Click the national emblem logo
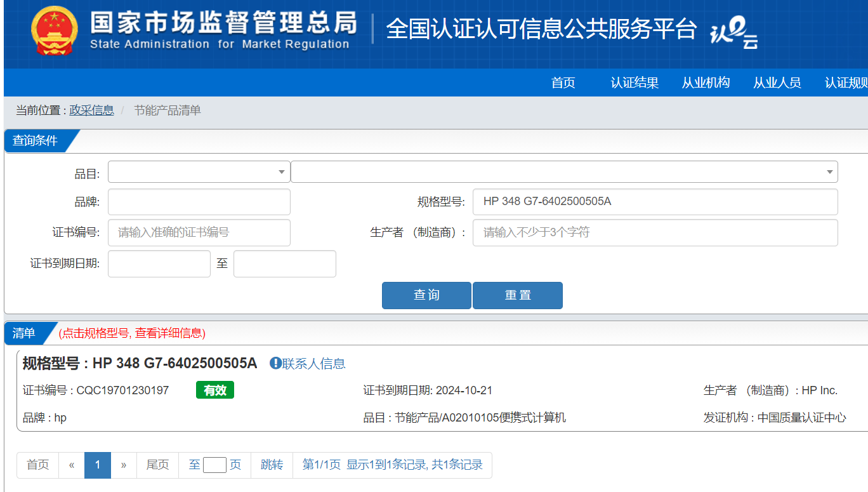 tap(55, 32)
